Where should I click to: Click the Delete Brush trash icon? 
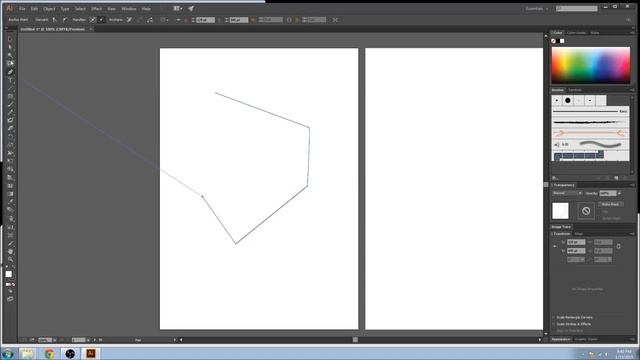624,178
